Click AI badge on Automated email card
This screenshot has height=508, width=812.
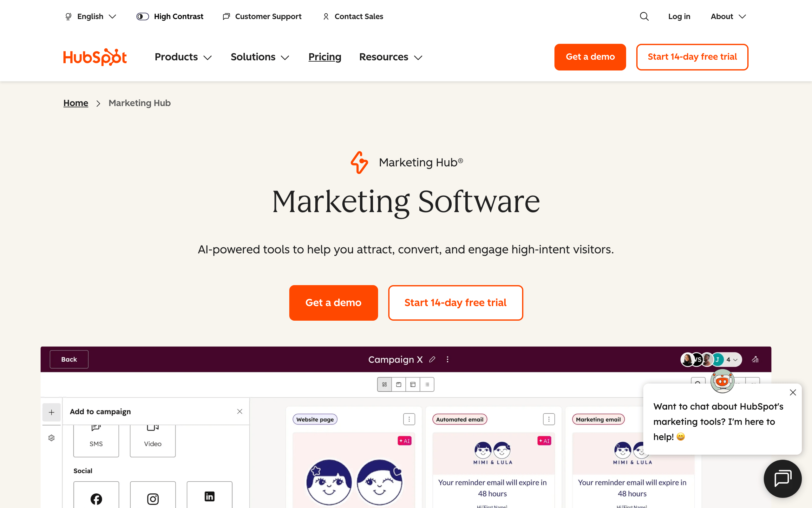544,441
